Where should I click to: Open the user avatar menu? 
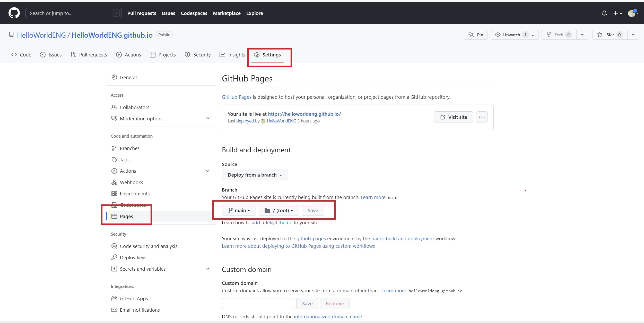[633, 13]
